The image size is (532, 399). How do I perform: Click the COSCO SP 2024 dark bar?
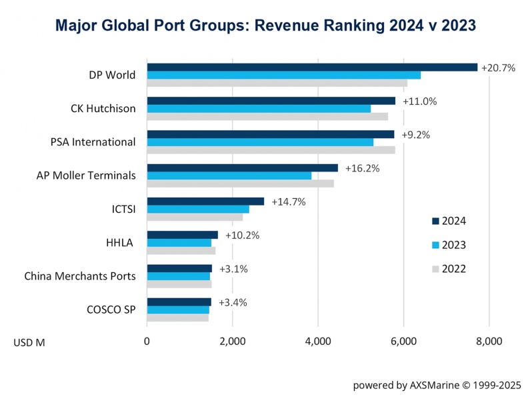click(x=179, y=302)
